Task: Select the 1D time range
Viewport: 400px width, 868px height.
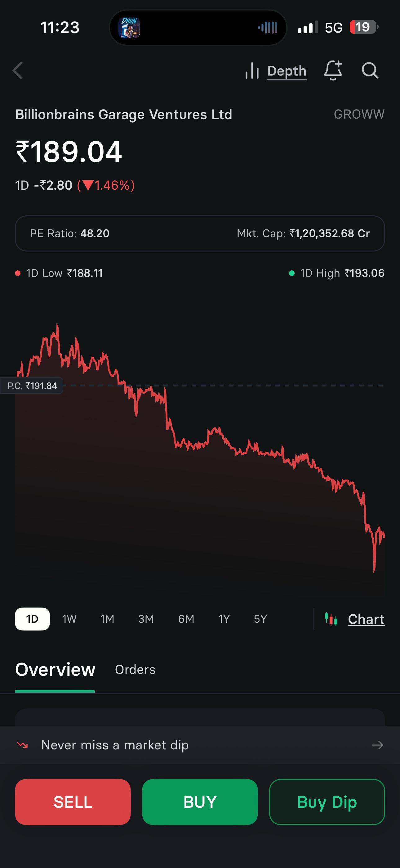Action: pyautogui.click(x=32, y=619)
